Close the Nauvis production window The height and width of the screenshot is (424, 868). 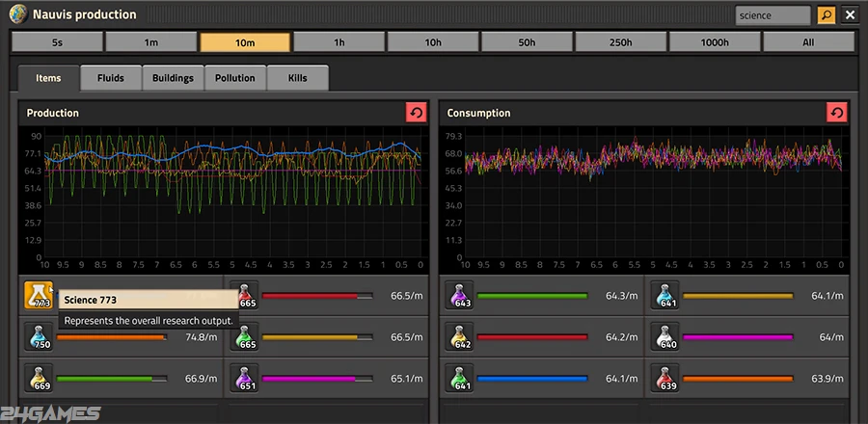click(x=850, y=14)
